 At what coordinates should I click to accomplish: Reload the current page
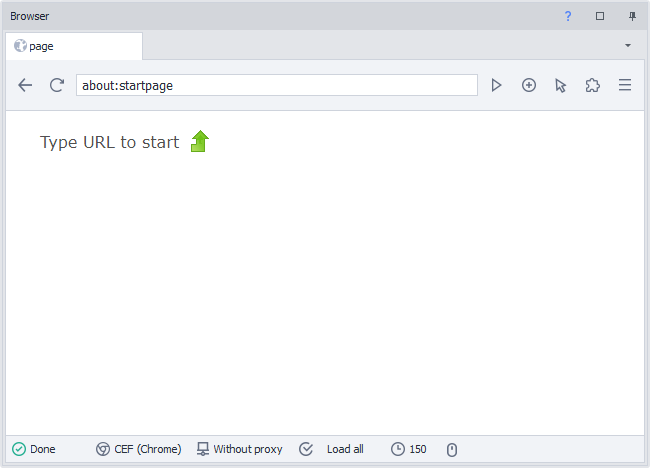57,86
